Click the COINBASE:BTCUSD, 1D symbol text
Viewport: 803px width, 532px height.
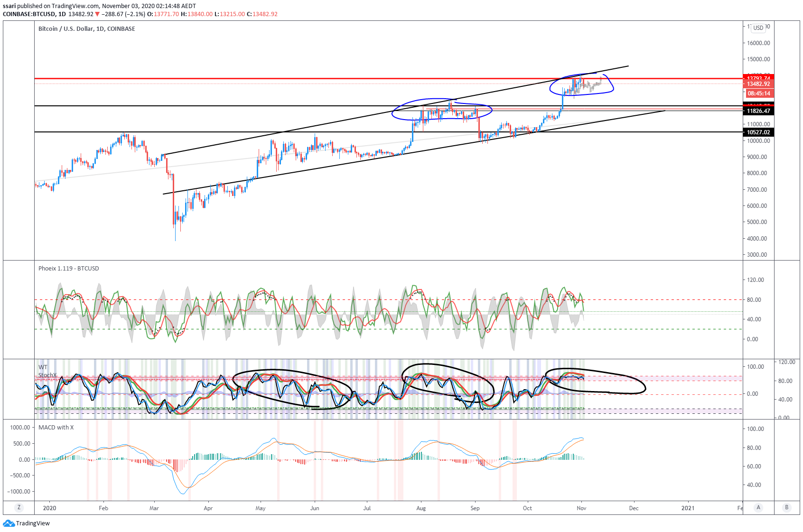(34, 14)
